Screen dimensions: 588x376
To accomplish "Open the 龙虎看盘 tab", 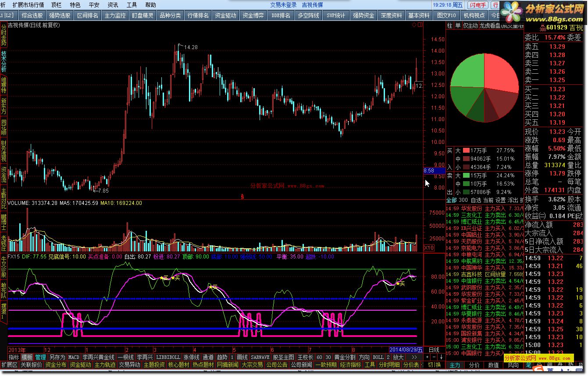I will click(x=490, y=26).
